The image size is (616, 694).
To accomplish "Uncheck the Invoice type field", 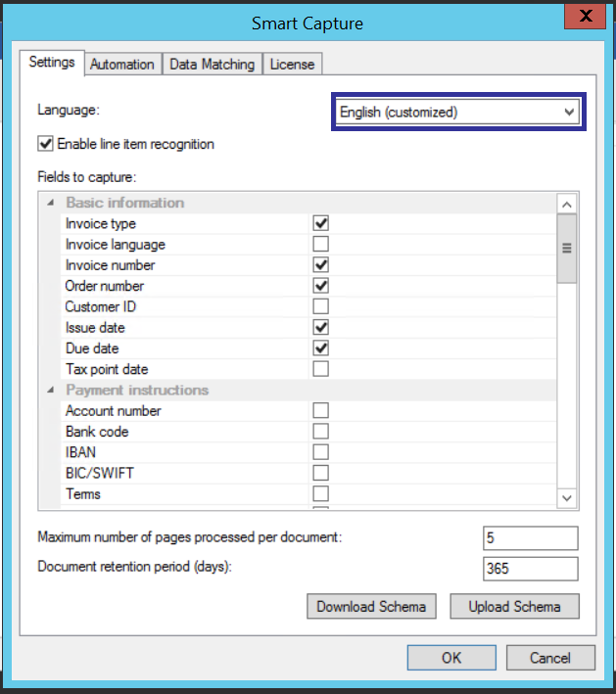I will click(320, 224).
